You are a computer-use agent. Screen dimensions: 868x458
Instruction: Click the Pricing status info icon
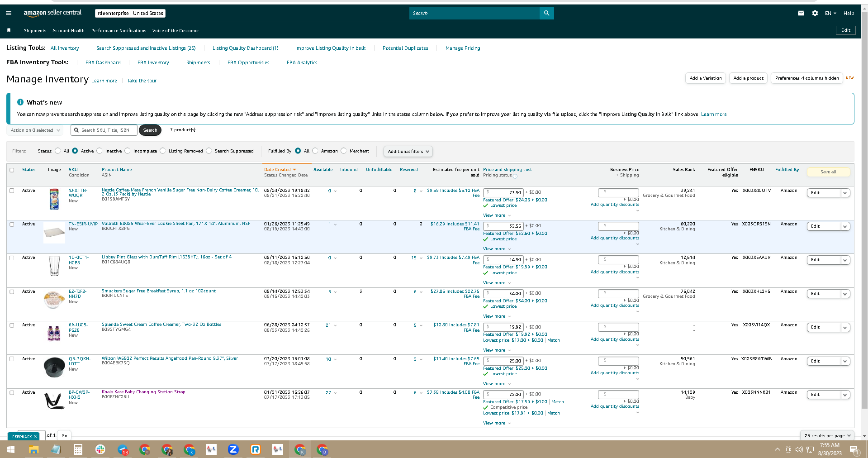tap(515, 176)
